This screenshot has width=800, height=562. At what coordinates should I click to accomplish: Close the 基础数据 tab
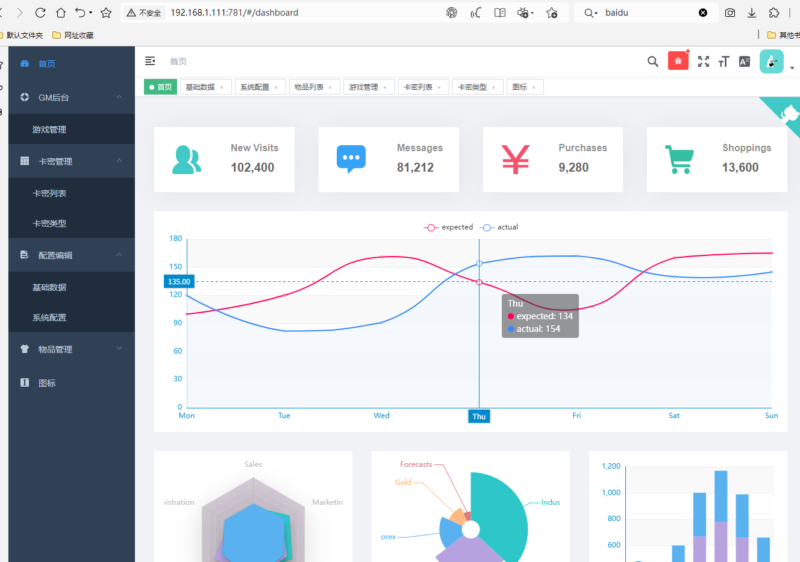click(222, 87)
